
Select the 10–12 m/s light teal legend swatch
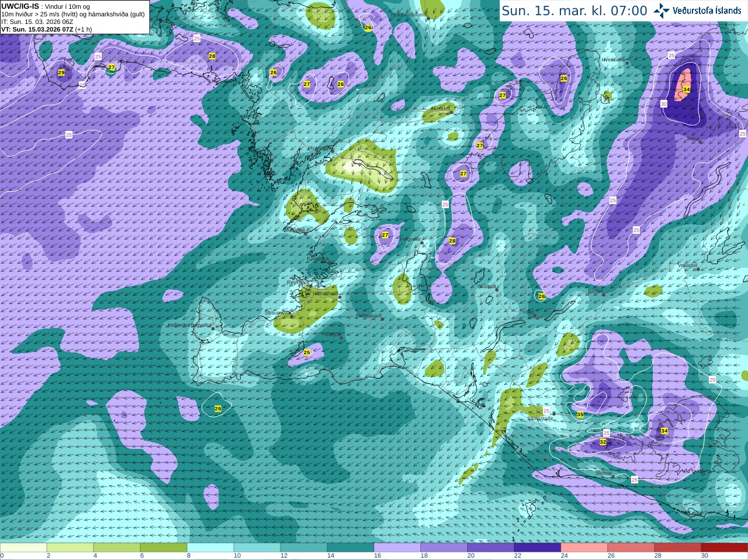257,548
